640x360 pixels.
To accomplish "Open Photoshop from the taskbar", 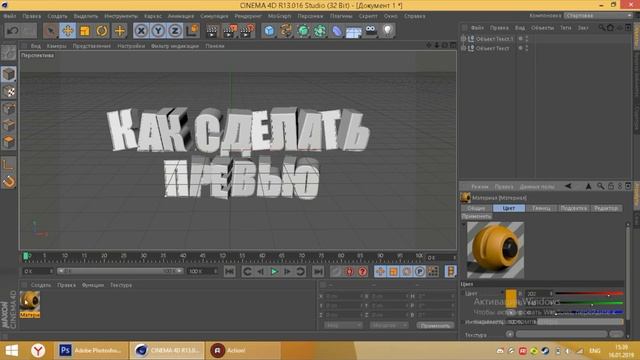I will point(91,350).
